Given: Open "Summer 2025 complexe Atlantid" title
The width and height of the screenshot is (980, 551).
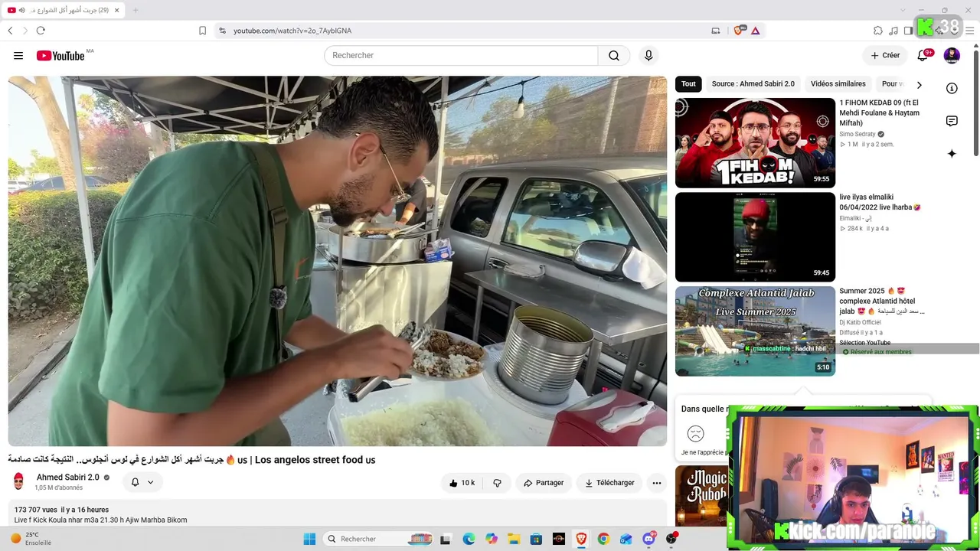Looking at the screenshot, I should (881, 301).
